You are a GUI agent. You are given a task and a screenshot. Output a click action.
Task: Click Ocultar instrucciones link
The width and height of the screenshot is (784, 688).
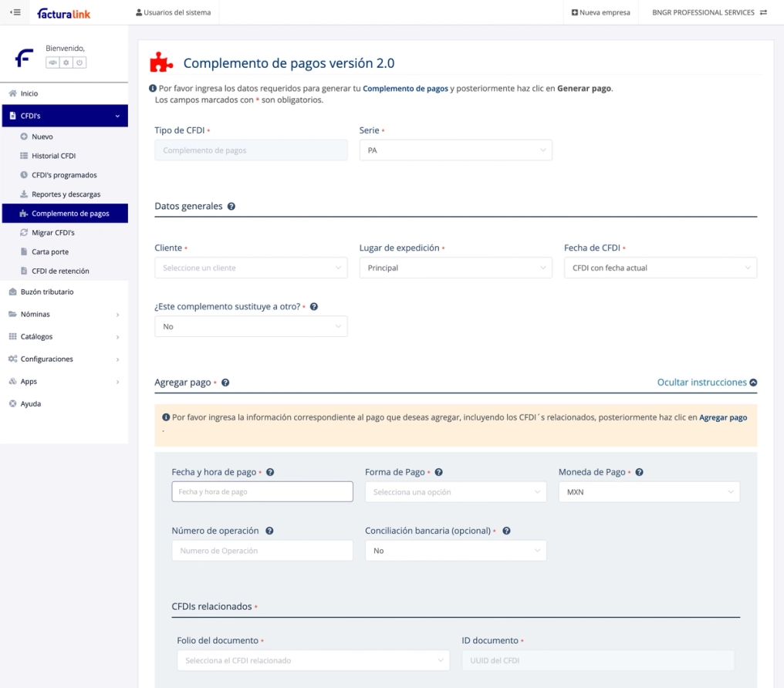tap(707, 383)
